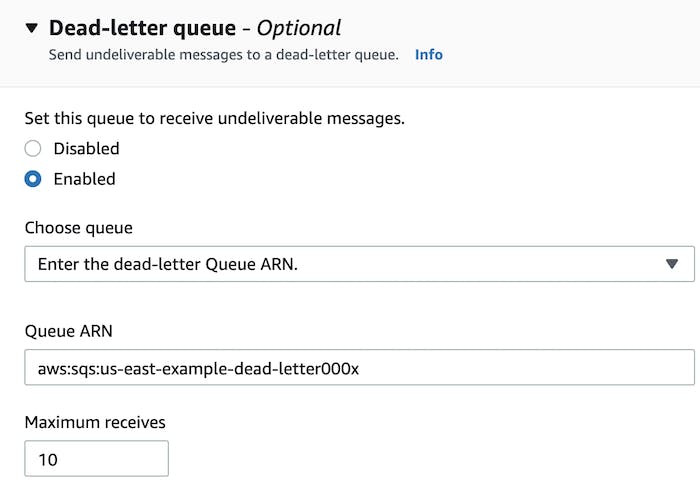
Task: Click the aws:sqs:us-east-example-dead-letter000x ARN text
Action: coord(198,369)
